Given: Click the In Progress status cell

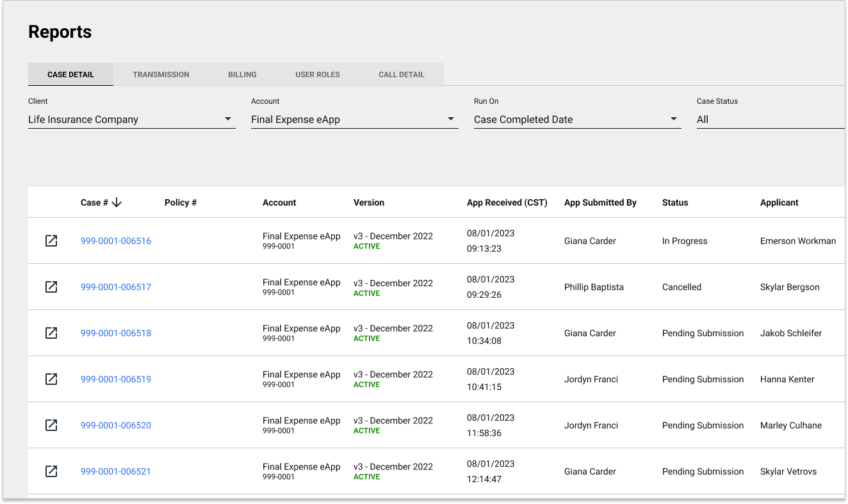Looking at the screenshot, I should tap(685, 241).
